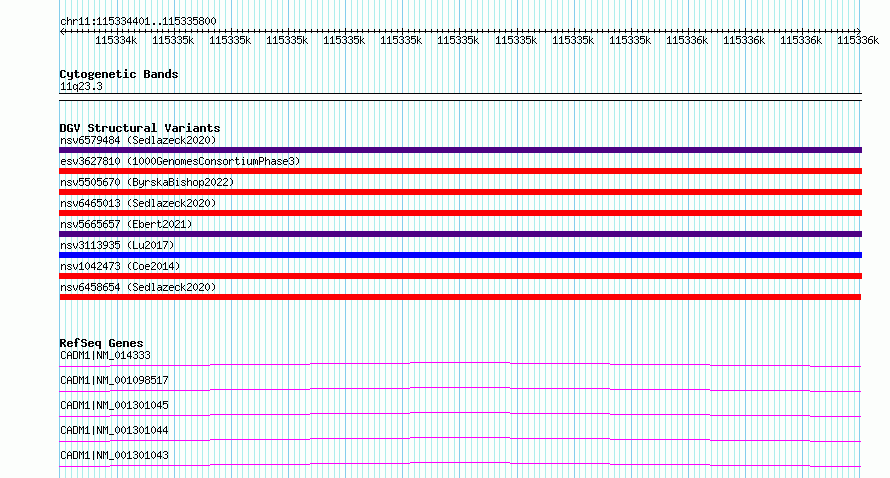This screenshot has width=890, height=478.
Task: Open variant nsv6458654 (Sedlazeck2020) label
Action: (138, 287)
